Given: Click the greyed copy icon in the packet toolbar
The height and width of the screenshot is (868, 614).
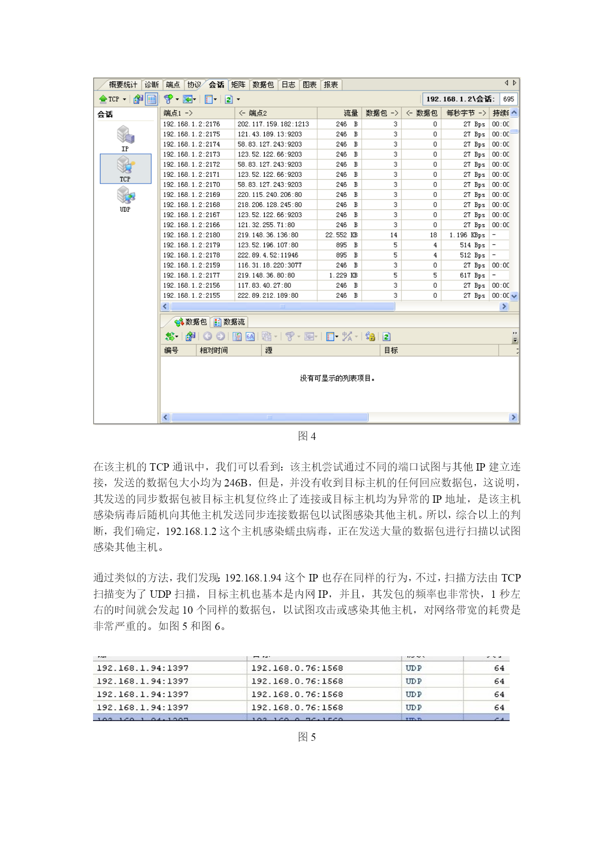Looking at the screenshot, I should [x=266, y=337].
